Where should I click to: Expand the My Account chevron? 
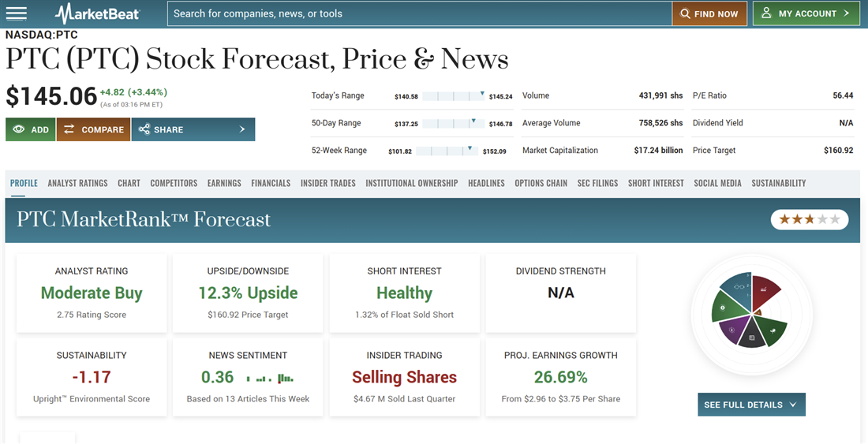point(846,13)
